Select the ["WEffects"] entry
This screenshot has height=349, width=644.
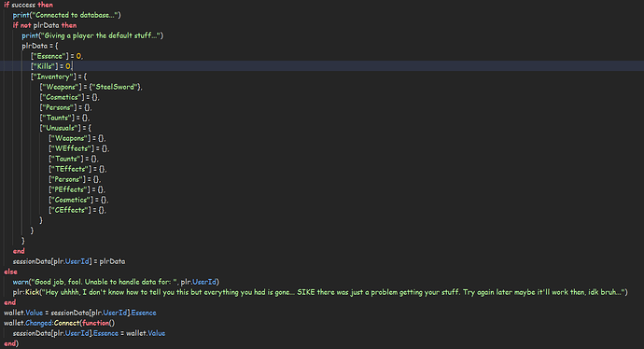(78, 148)
